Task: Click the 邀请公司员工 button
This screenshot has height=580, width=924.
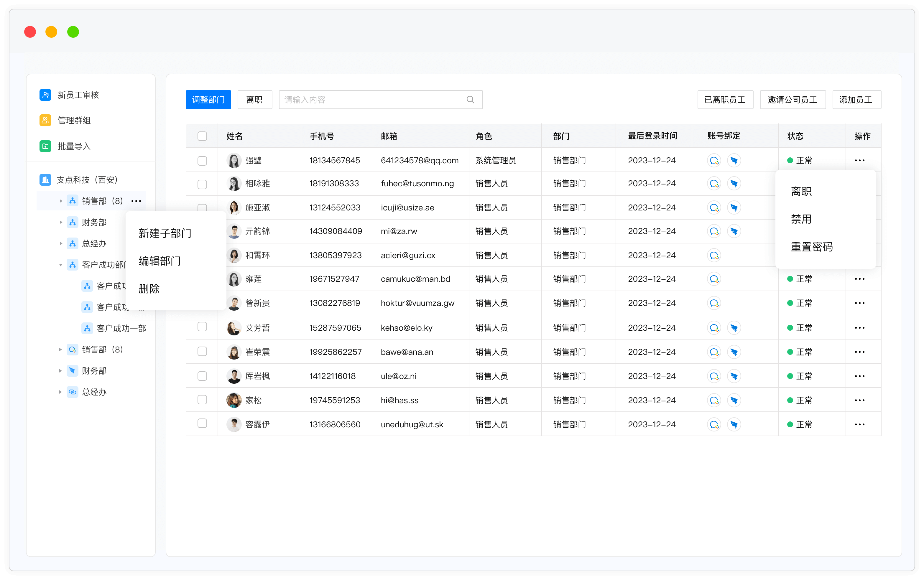Action: click(793, 99)
